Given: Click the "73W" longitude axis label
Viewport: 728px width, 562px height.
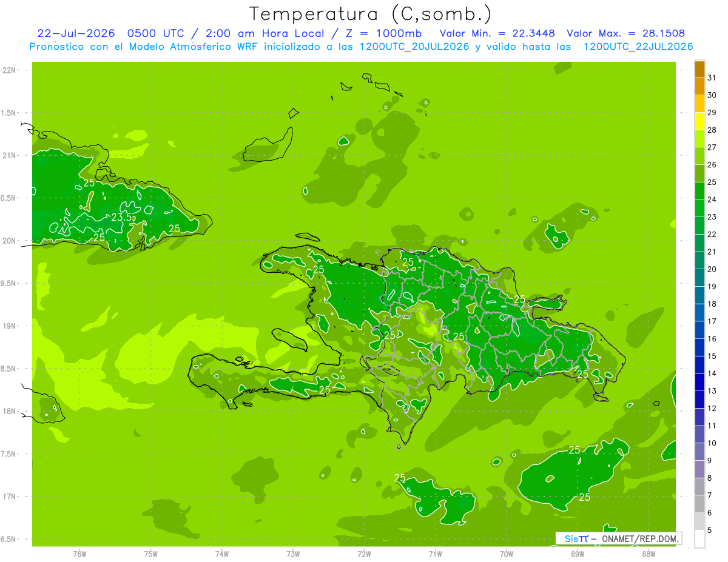Looking at the screenshot, I should [x=293, y=554].
